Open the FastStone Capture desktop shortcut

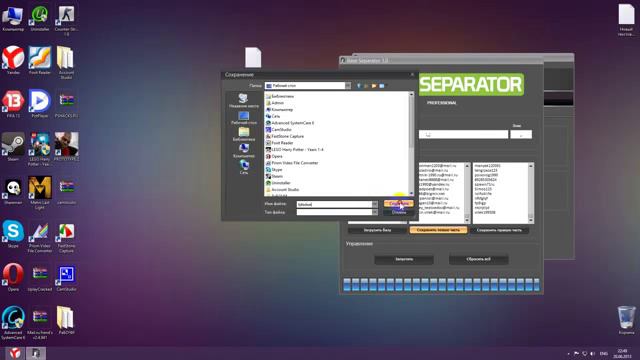tap(66, 237)
